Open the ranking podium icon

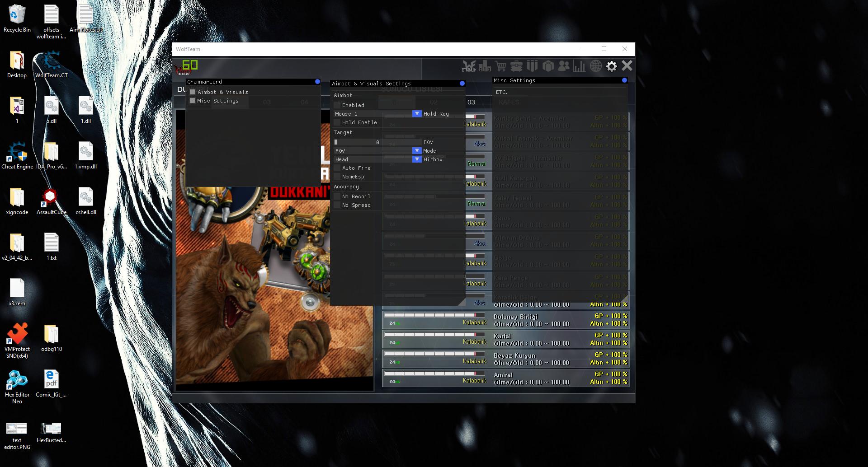[x=485, y=66]
